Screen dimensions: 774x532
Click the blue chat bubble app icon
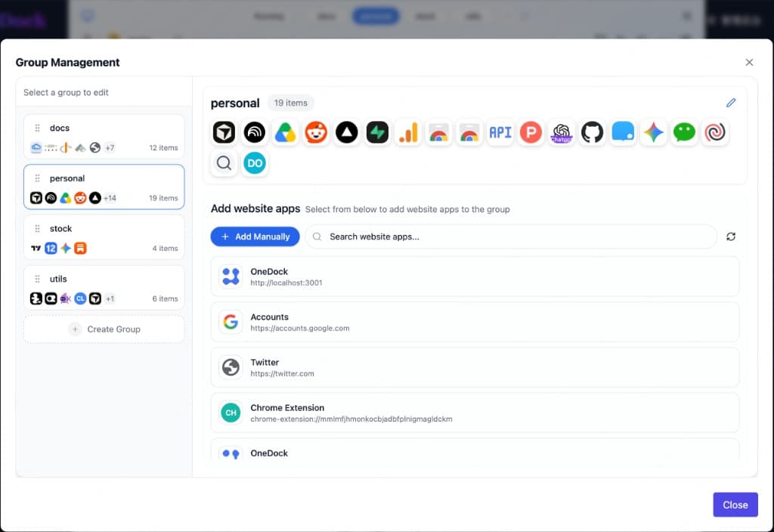tap(623, 132)
